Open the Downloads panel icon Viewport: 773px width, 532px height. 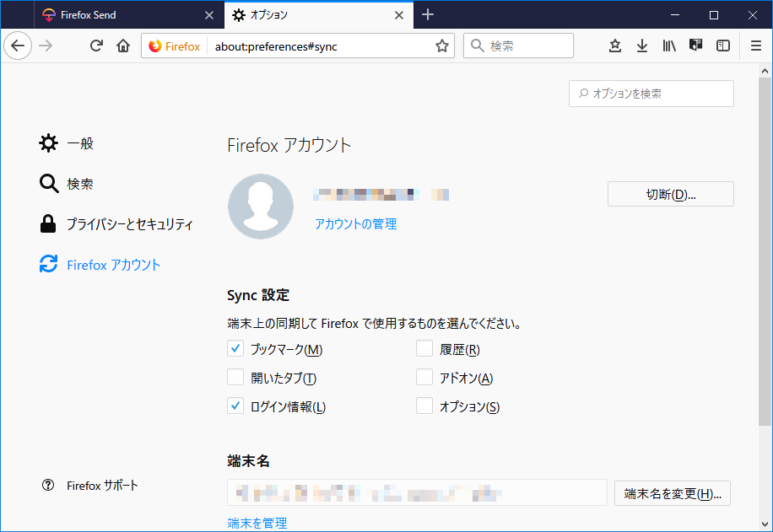coord(642,46)
